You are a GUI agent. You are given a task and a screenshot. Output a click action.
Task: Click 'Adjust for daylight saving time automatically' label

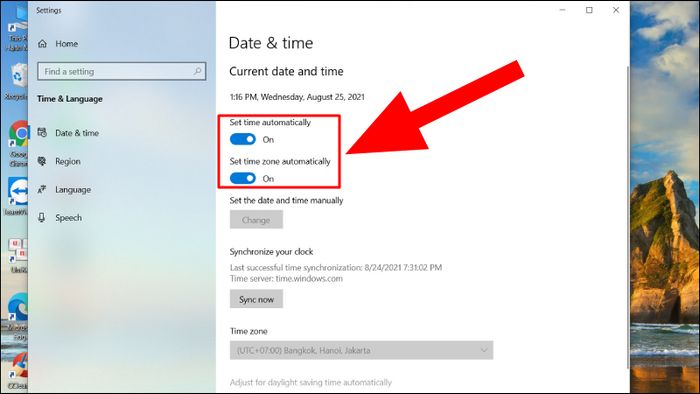point(311,382)
